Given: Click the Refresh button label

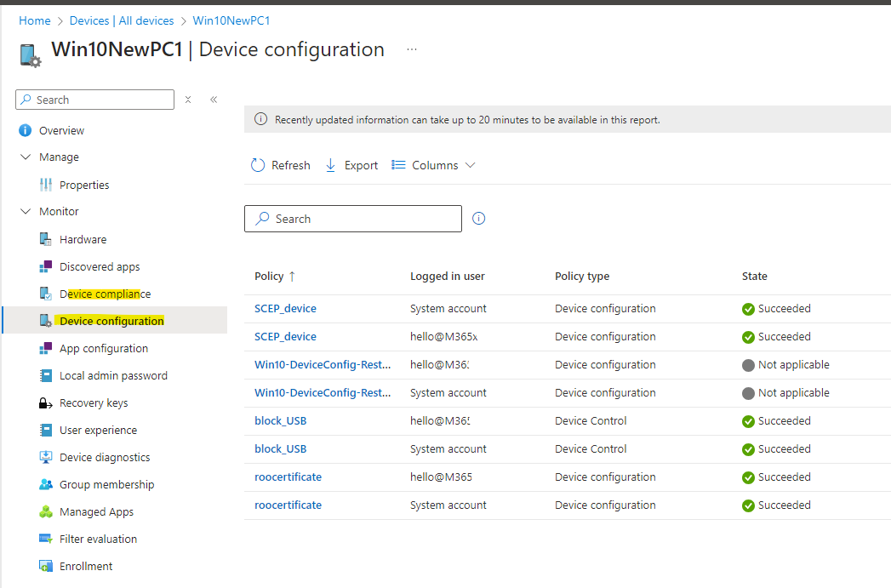Looking at the screenshot, I should point(291,165).
